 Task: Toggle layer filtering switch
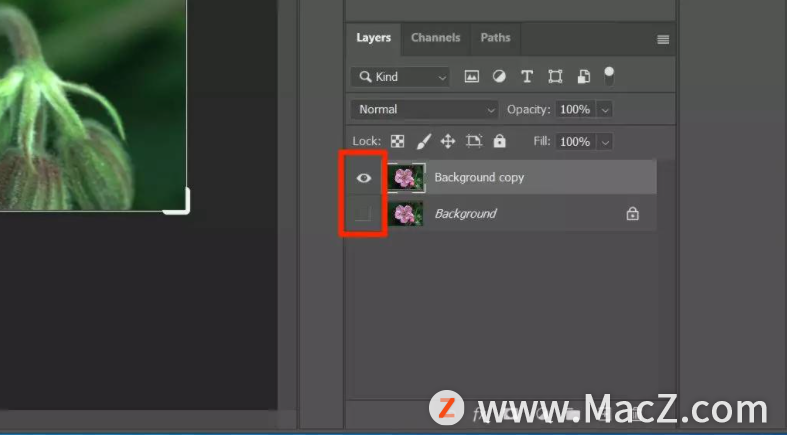click(609, 76)
